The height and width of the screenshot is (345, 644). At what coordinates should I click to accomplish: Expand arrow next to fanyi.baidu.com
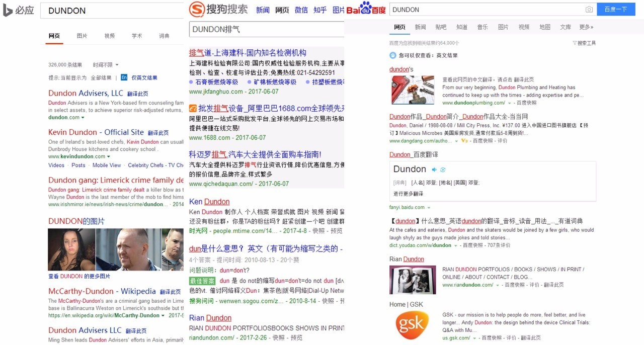coord(429,208)
